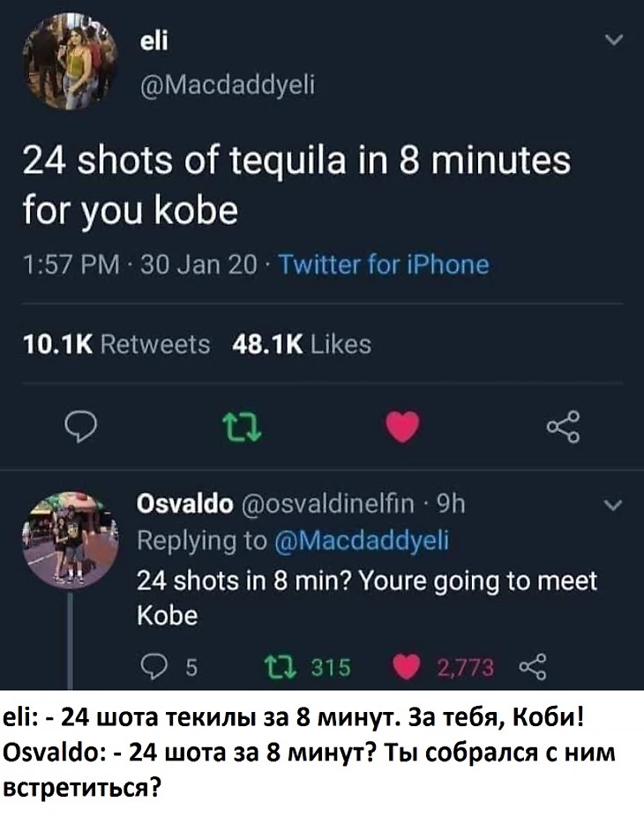Viewport: 644px width, 817px height.
Task: View Osvaldo's profile avatar
Action: click(69, 540)
